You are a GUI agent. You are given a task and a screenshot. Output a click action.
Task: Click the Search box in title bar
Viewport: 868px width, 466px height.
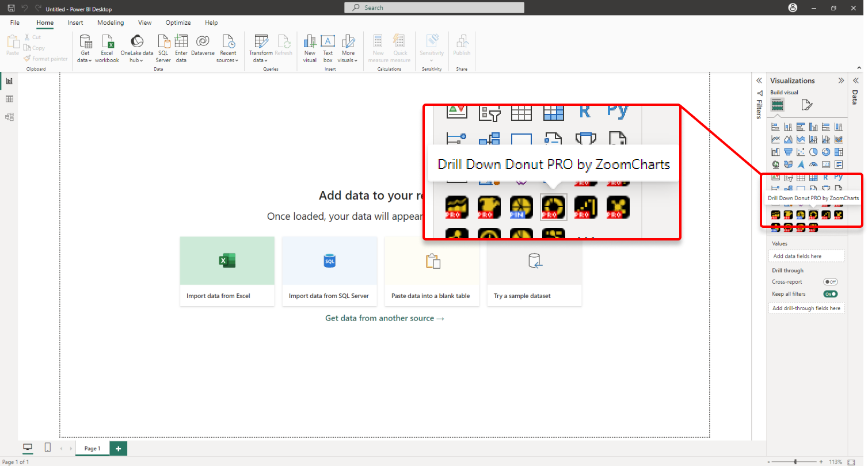(434, 7)
